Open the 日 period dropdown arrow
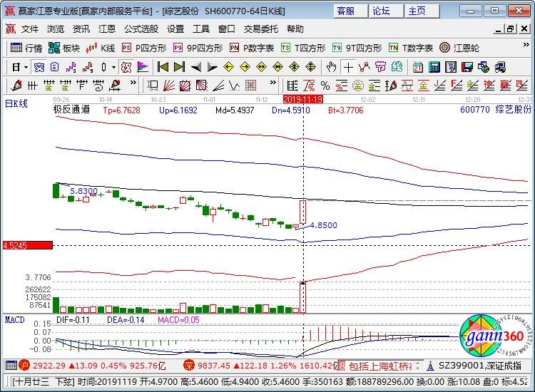This screenshot has width=535, height=392. tap(26, 67)
